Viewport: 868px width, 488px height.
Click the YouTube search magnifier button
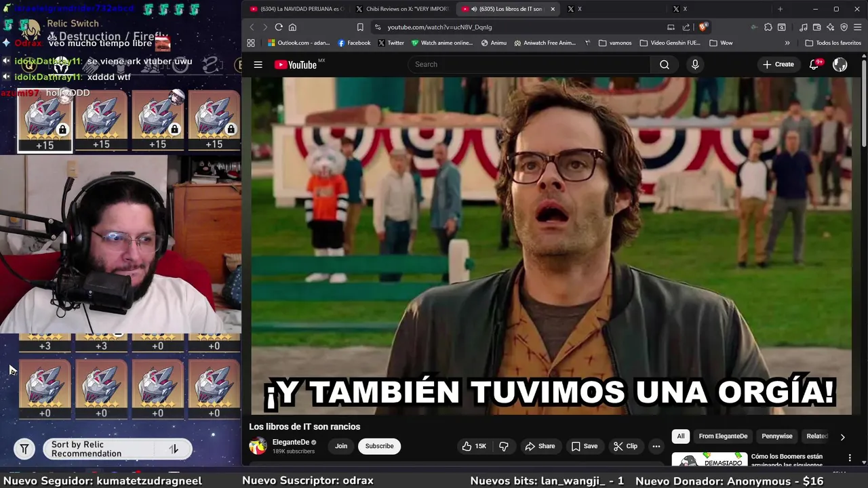point(665,64)
